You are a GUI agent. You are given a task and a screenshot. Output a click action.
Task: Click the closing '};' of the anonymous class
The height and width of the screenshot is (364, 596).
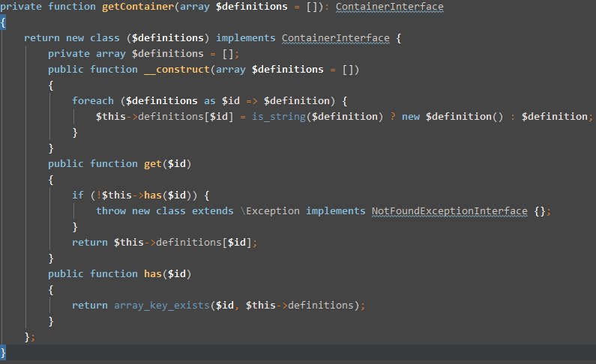click(30, 337)
